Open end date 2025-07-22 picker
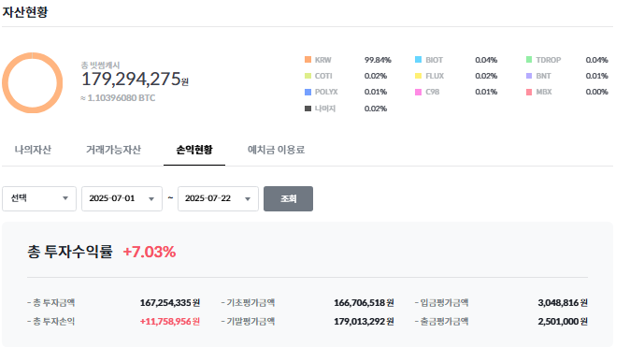This screenshot has height=348, width=644. (x=218, y=198)
